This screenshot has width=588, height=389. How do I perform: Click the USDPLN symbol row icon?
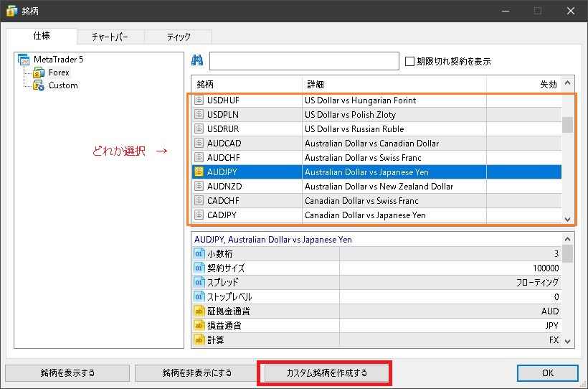pos(199,115)
